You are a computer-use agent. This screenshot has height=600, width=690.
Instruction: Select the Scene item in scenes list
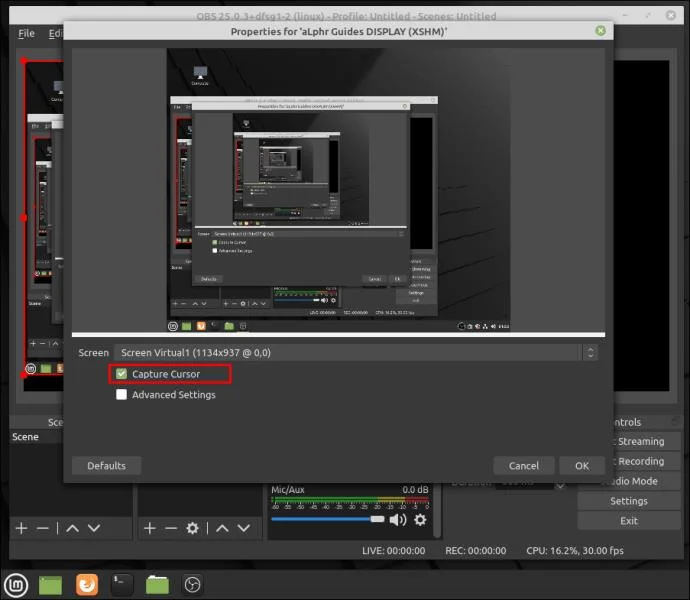click(37, 437)
